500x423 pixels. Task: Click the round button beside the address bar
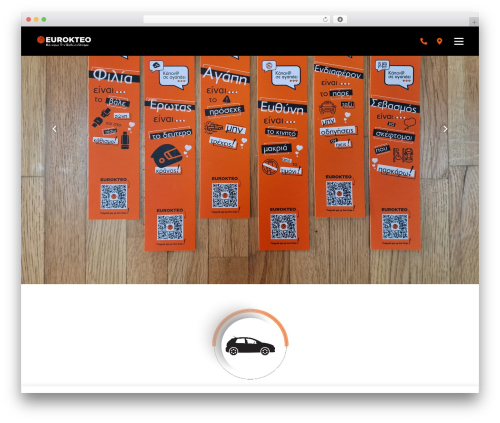[x=340, y=19]
